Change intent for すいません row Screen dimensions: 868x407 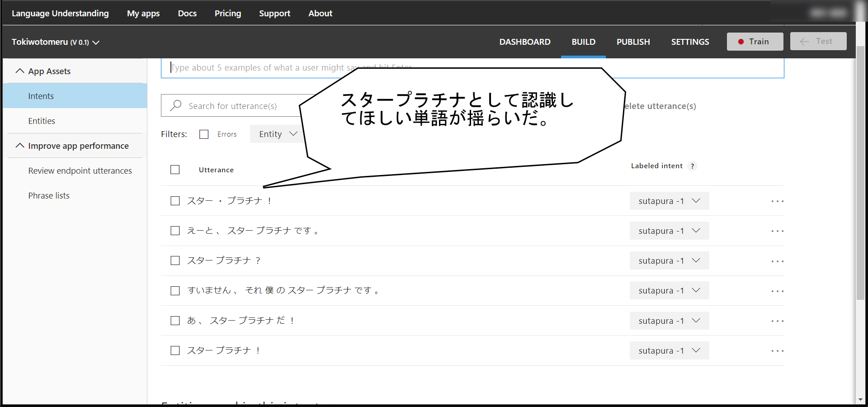669,290
